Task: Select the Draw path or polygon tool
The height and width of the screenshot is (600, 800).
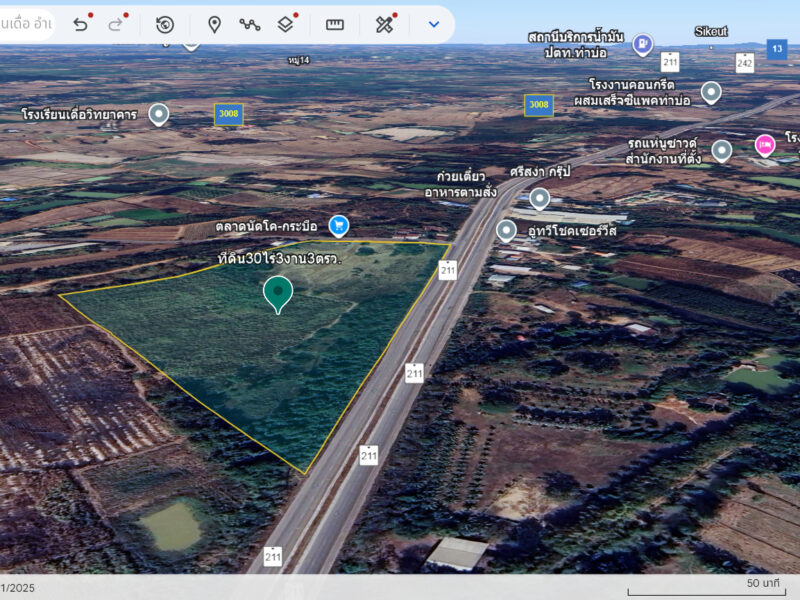Action: [249, 24]
